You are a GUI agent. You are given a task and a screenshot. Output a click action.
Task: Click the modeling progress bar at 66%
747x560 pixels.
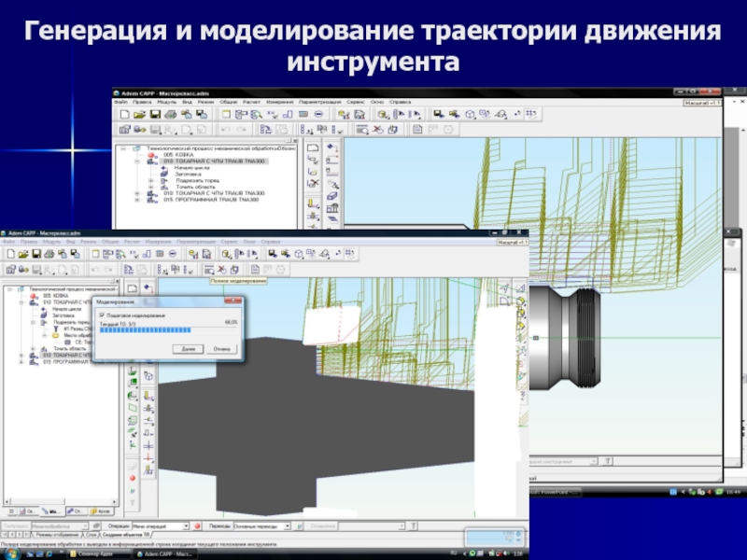pyautogui.click(x=146, y=329)
